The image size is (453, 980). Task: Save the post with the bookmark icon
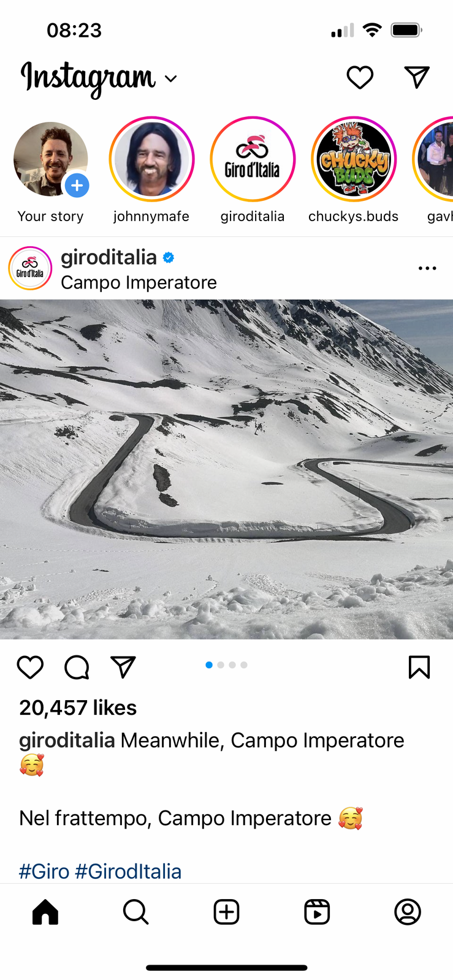click(419, 667)
